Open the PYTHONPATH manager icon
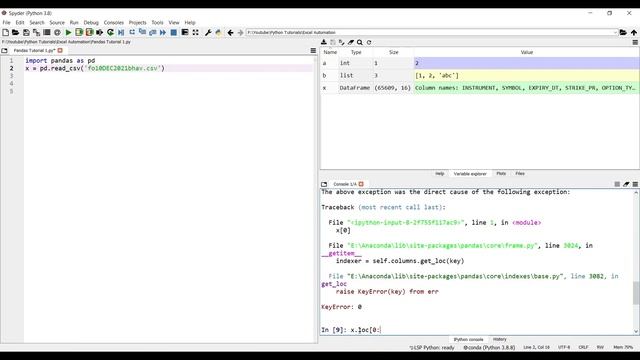Image resolution: width=640 pixels, height=360 pixels. (x=218, y=32)
